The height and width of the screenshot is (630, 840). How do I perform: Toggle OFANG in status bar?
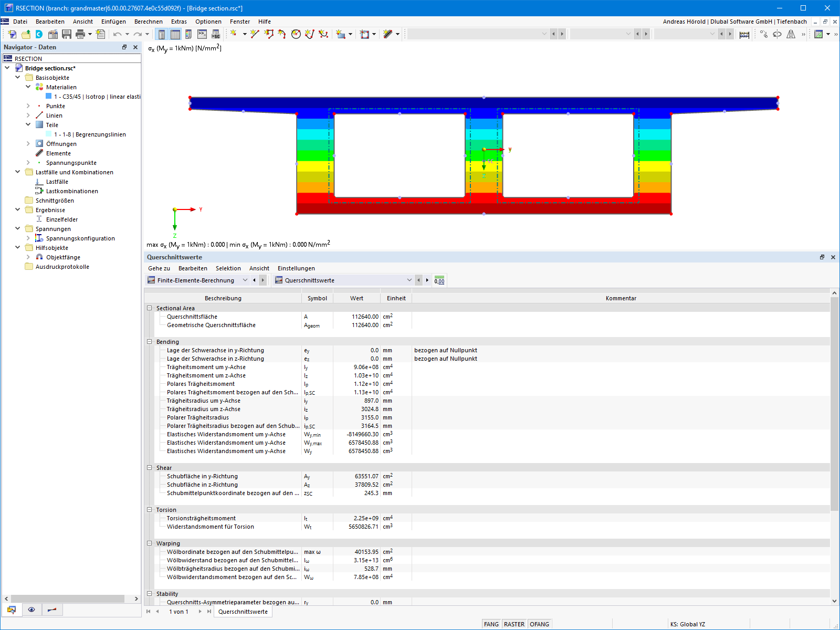pos(539,624)
